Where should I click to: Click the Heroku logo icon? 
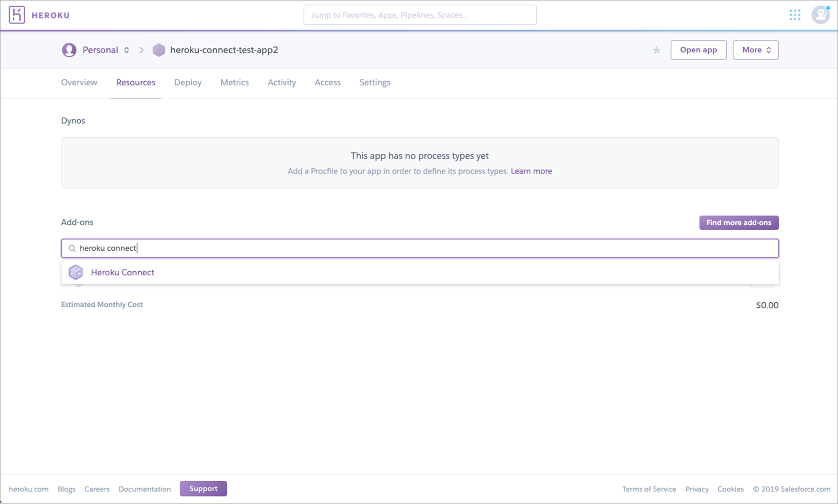tap(17, 15)
